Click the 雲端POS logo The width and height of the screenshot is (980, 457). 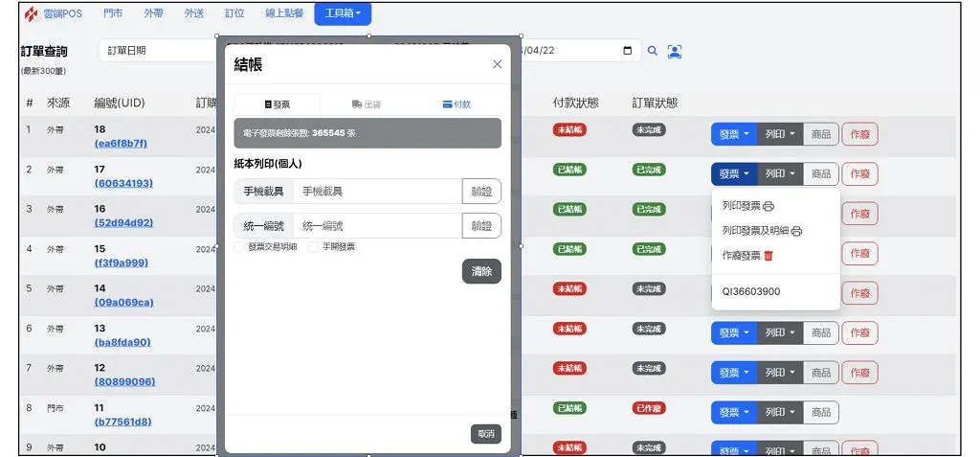click(54, 14)
